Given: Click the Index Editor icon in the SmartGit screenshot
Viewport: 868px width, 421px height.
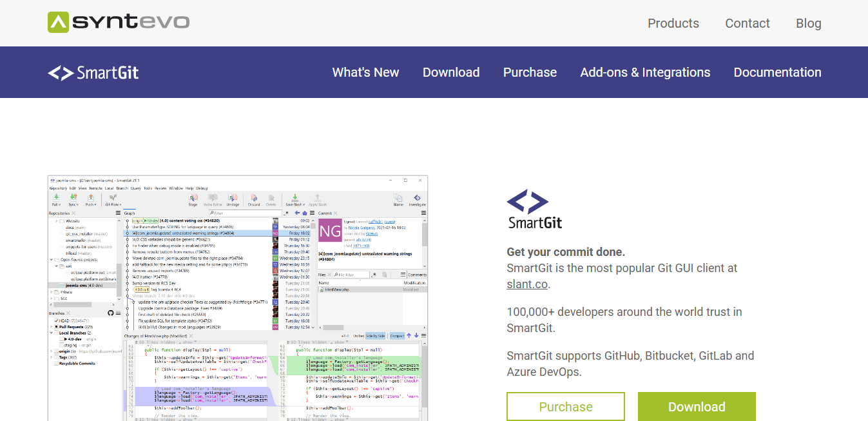Looking at the screenshot, I should coord(213,198).
